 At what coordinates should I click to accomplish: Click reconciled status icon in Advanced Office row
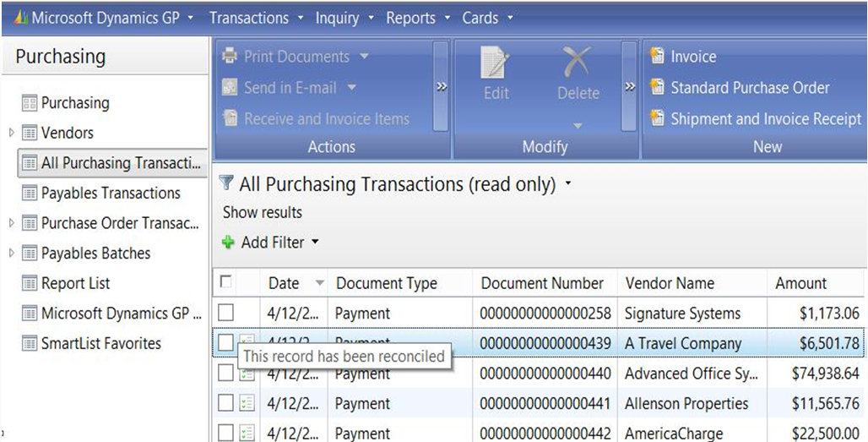tap(247, 374)
